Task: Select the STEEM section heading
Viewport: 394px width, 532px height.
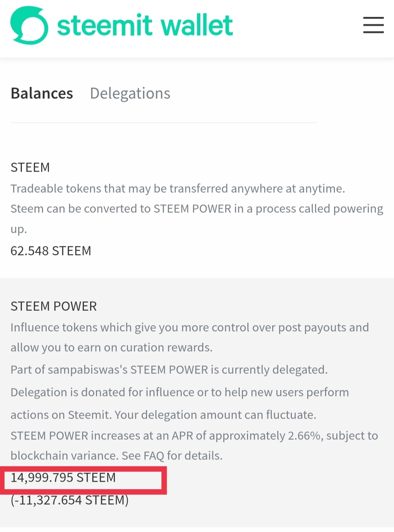Action: (30, 168)
